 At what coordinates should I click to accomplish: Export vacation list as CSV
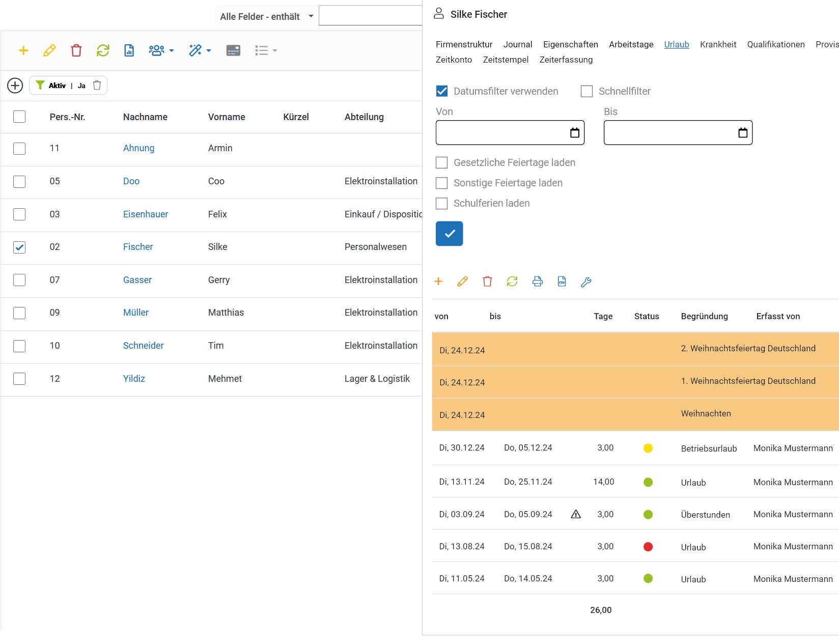(x=562, y=282)
